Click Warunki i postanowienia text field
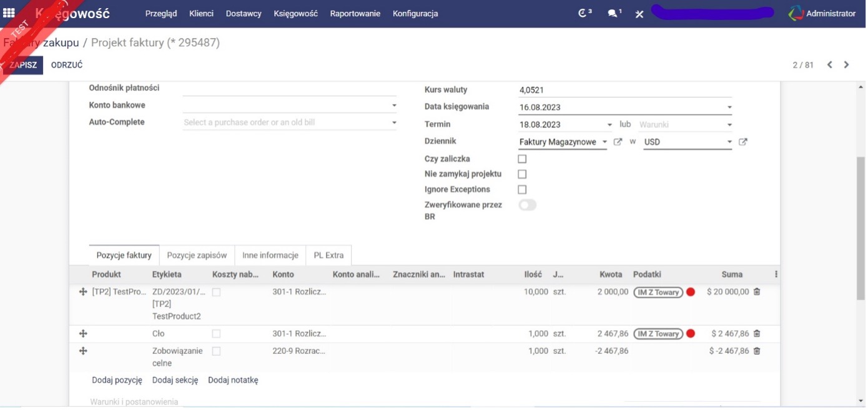 coord(134,402)
